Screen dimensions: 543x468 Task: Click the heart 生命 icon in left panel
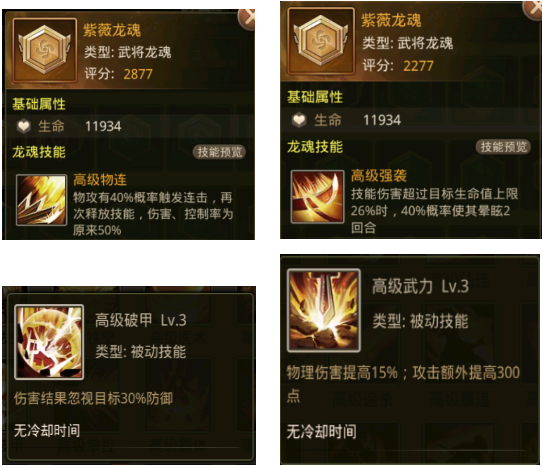[x=24, y=126]
